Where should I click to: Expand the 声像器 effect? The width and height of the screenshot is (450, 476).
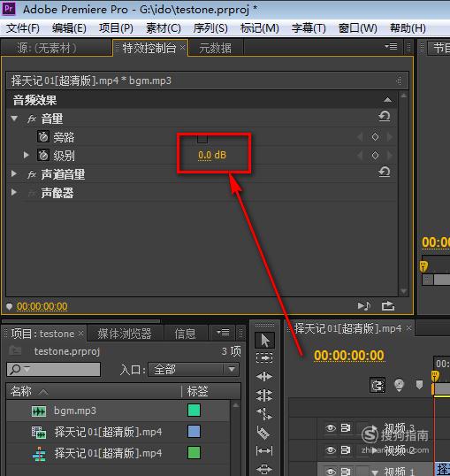[14, 192]
